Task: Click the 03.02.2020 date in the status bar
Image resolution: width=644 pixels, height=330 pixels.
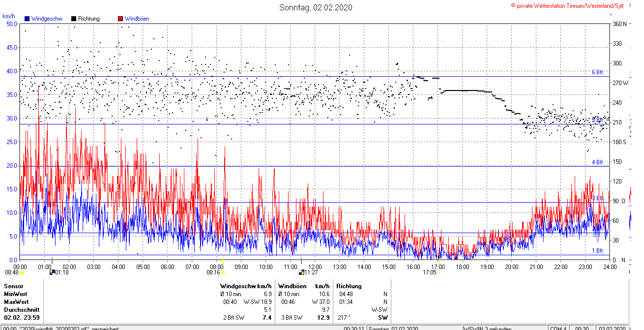Action: [612, 329]
